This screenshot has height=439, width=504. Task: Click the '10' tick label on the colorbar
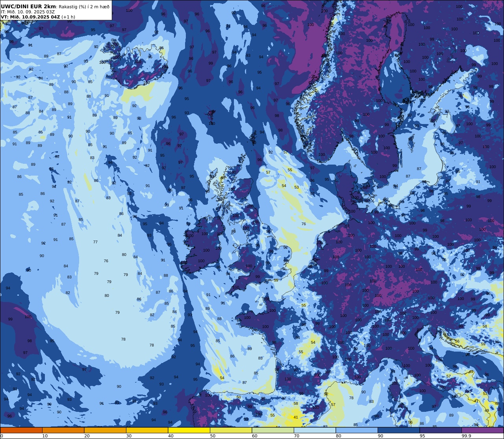pyautogui.click(x=45, y=436)
